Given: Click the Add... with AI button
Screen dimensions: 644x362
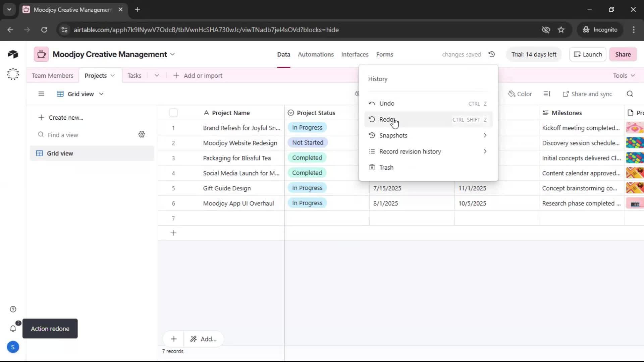Looking at the screenshot, I should pyautogui.click(x=203, y=339).
